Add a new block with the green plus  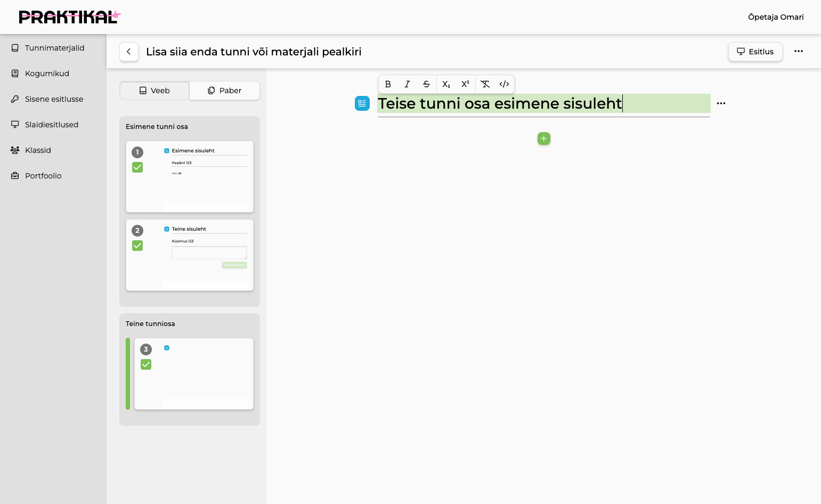click(544, 139)
